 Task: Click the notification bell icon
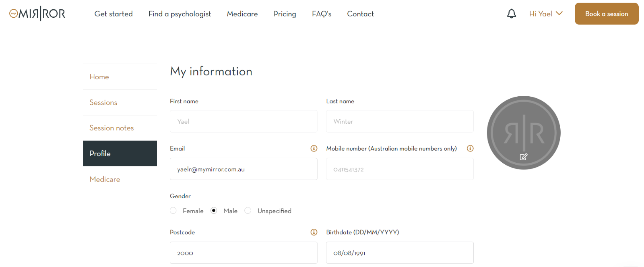(x=511, y=14)
